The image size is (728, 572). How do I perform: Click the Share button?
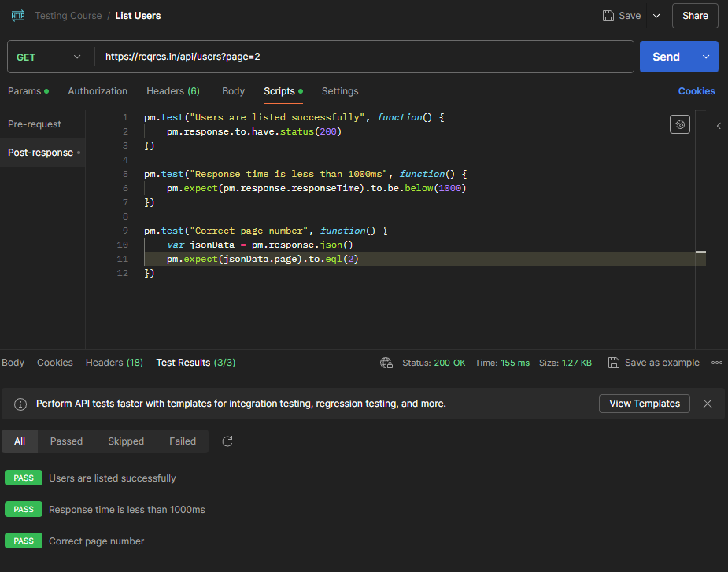pos(695,16)
